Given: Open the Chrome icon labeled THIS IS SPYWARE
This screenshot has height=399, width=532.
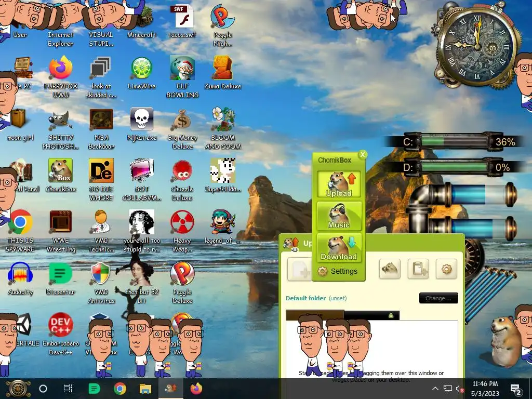Looking at the screenshot, I should pos(20,231).
